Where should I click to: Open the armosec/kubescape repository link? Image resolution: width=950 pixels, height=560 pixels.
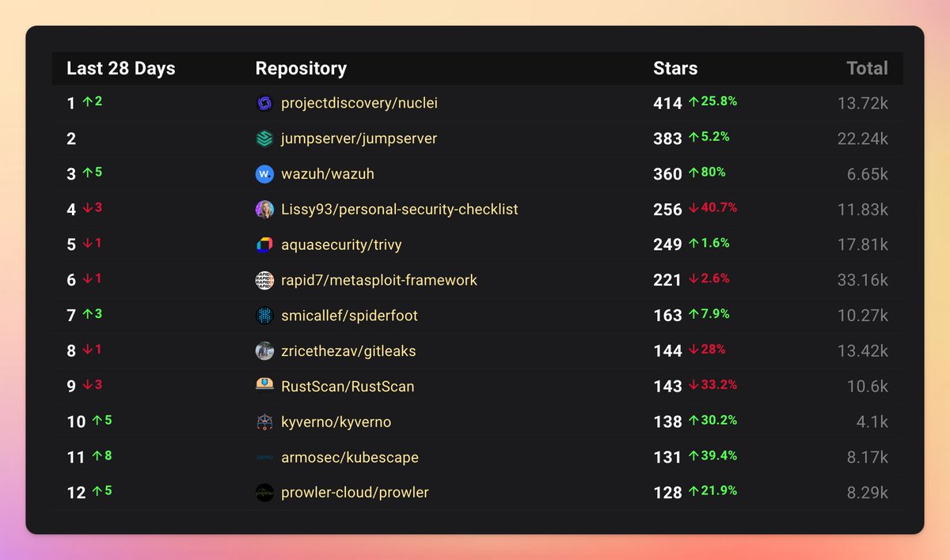pyautogui.click(x=350, y=457)
